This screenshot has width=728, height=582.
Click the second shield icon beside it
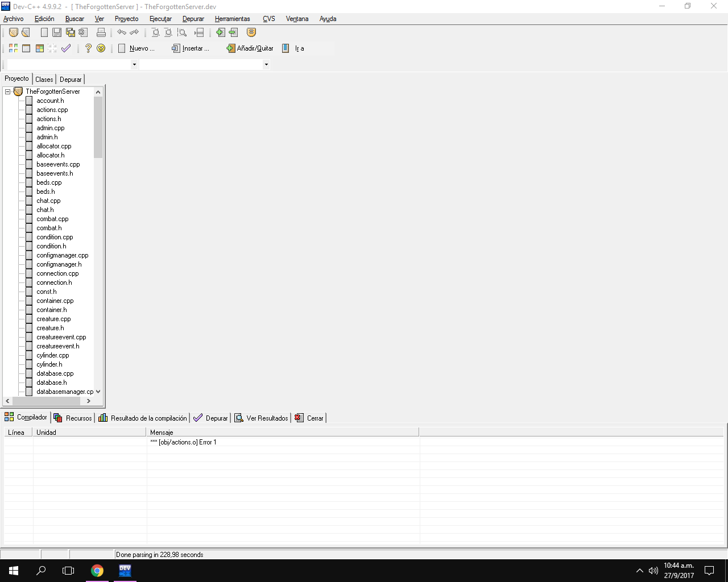tap(26, 32)
